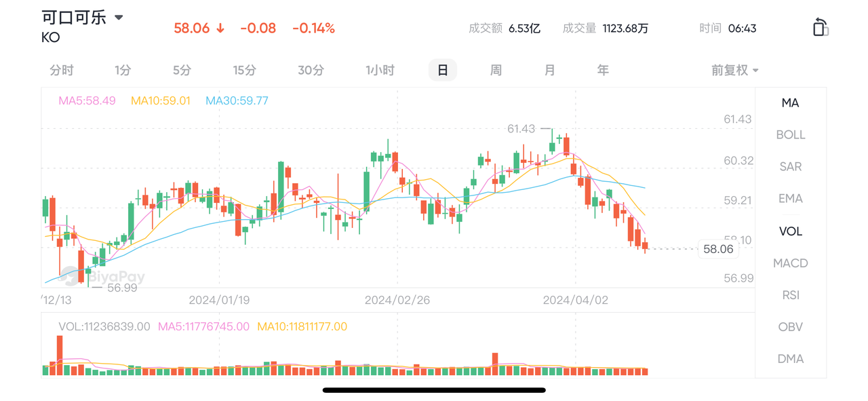The image size is (868, 401).
Task: Click the MA10:11811177.00 volume average label
Action: (x=302, y=326)
